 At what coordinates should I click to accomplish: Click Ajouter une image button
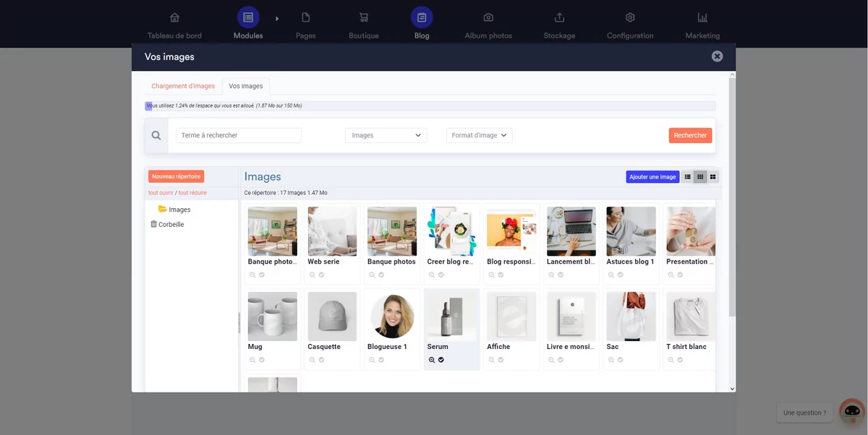coord(652,177)
